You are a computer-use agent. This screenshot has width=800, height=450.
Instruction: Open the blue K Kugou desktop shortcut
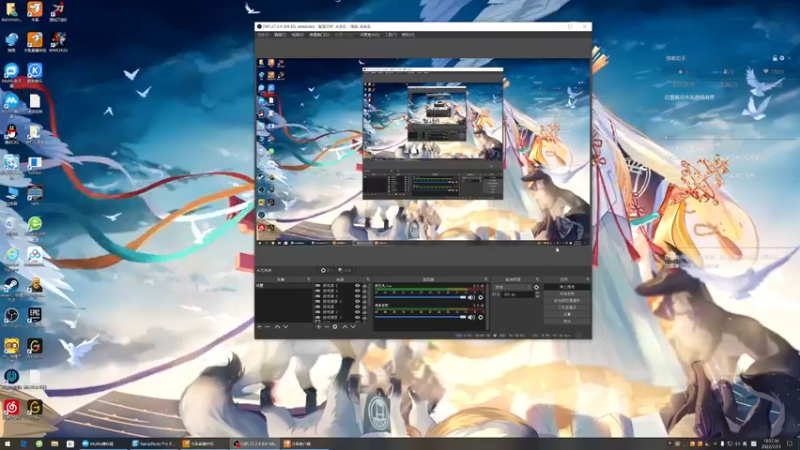pos(35,72)
